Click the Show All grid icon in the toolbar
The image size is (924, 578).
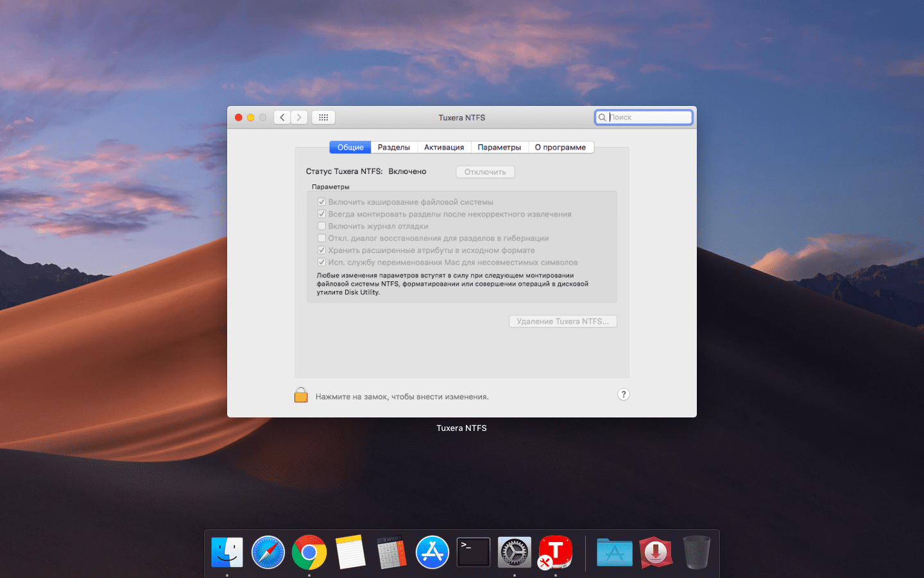[x=323, y=117]
